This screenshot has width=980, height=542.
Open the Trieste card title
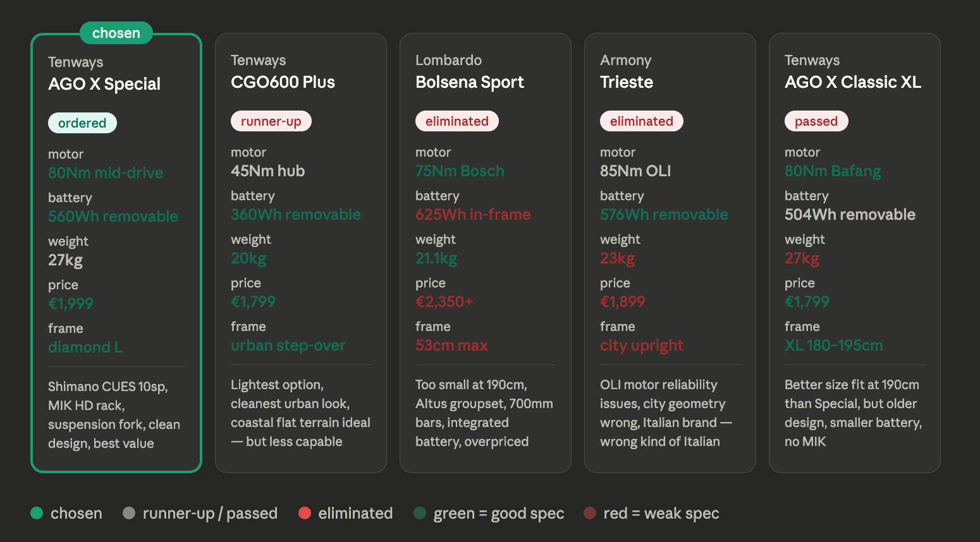click(x=627, y=82)
